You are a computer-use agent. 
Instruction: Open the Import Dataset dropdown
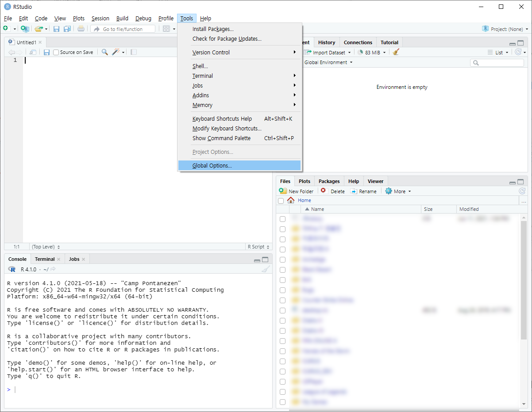[x=328, y=52]
